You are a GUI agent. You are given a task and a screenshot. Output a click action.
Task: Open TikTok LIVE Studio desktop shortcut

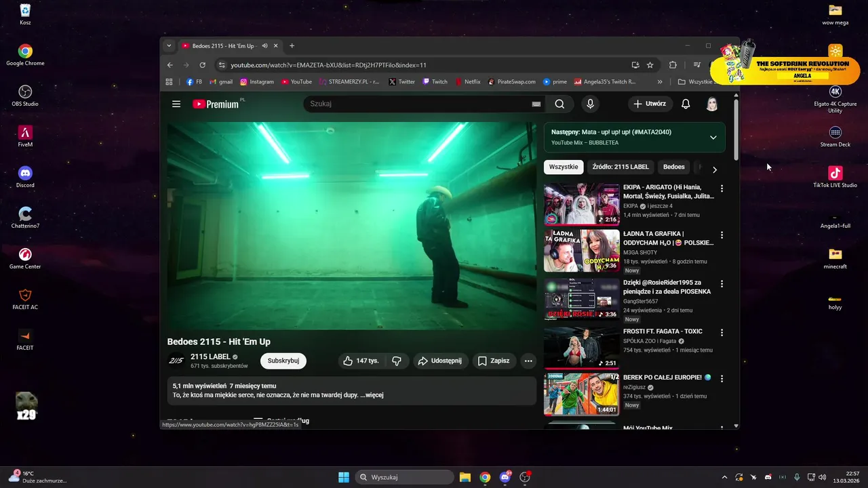[x=835, y=176]
